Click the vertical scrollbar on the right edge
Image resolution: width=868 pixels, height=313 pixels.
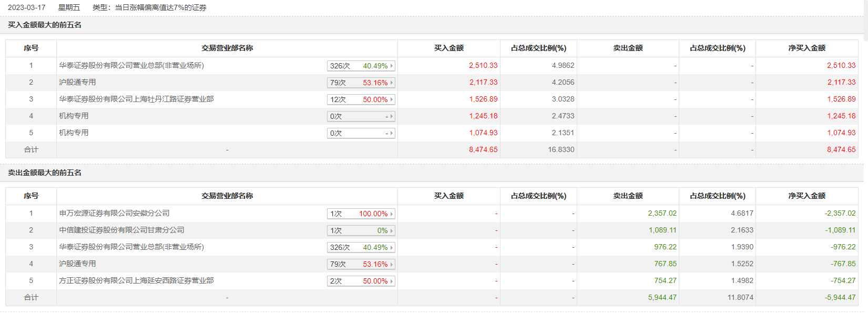(x=865, y=21)
